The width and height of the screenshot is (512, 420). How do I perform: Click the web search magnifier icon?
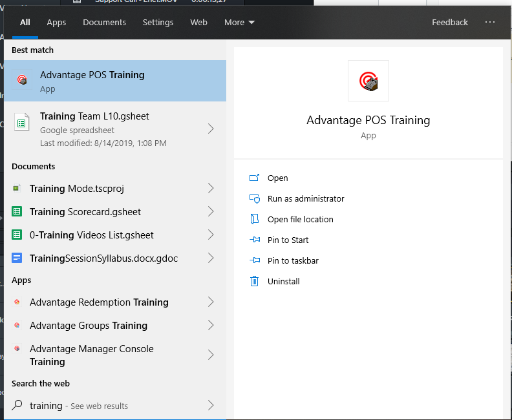click(x=17, y=406)
